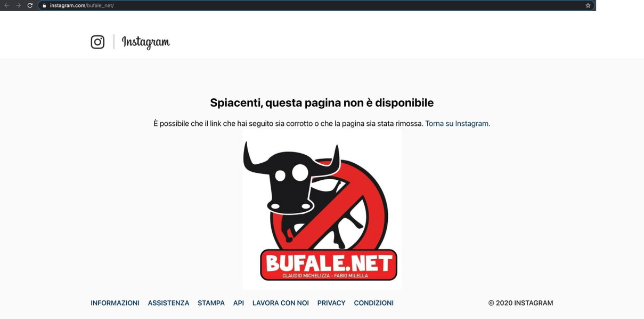Open the ASSISTENZA footer link
Screen dimensions: 644x319
(168, 303)
